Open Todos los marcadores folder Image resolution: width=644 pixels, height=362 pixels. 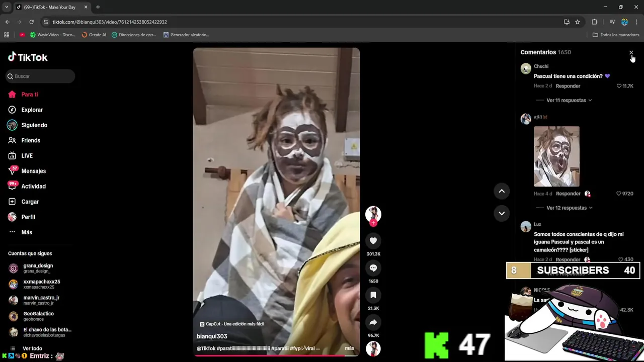(x=616, y=35)
